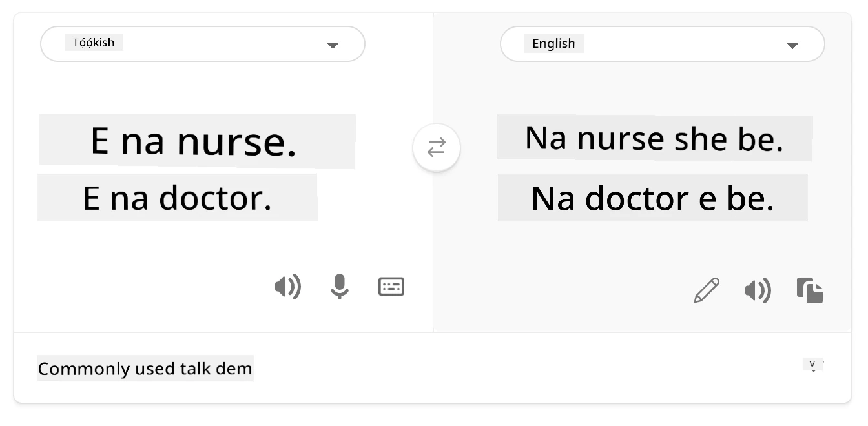Play audio of the English translation
This screenshot has height=426, width=868.
(758, 291)
